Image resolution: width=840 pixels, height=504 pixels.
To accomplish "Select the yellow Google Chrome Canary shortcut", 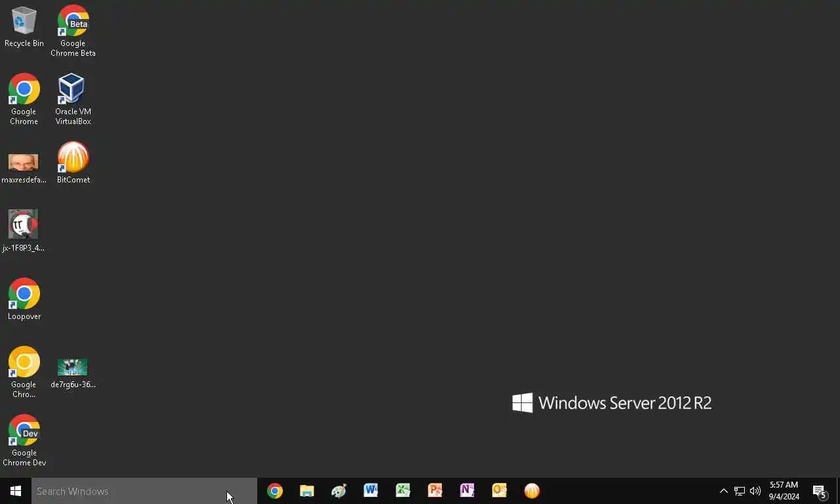I will [x=24, y=372].
